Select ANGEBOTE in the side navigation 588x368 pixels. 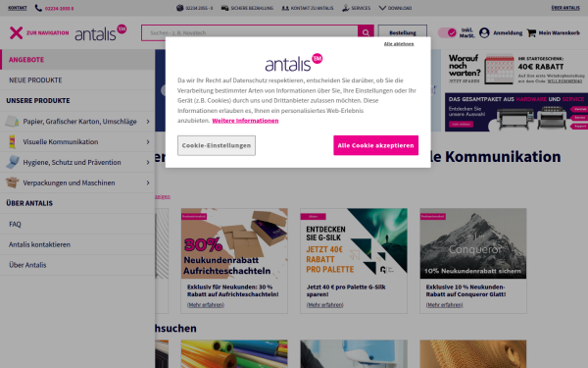(77, 60)
